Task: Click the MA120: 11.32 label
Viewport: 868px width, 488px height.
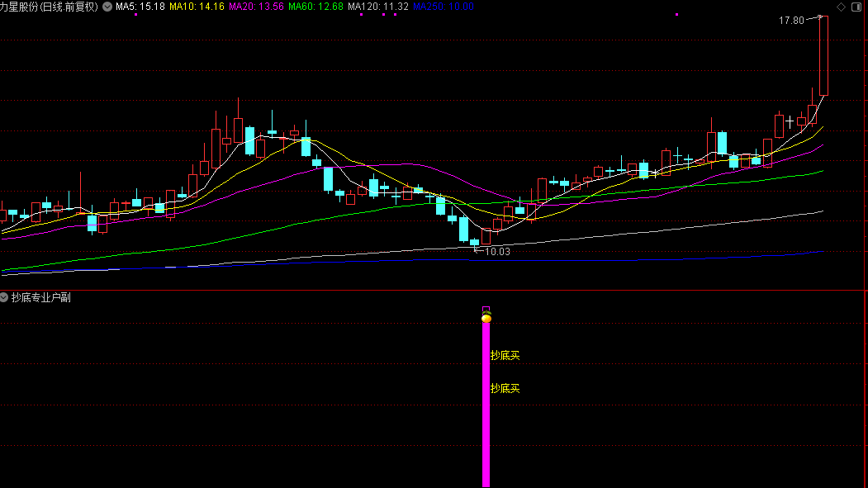Action: [x=378, y=7]
